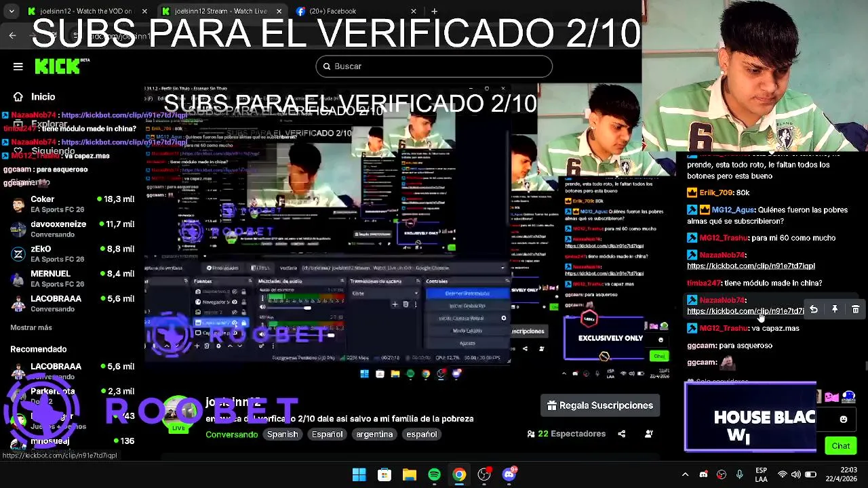
Task: Pick the pink emote above chat input
Action: [832, 397]
